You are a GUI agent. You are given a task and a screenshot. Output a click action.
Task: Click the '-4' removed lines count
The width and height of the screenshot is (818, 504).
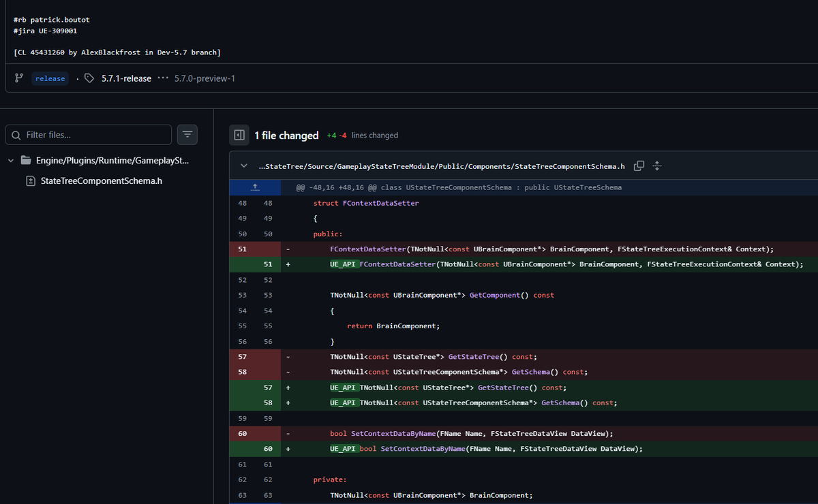click(343, 136)
